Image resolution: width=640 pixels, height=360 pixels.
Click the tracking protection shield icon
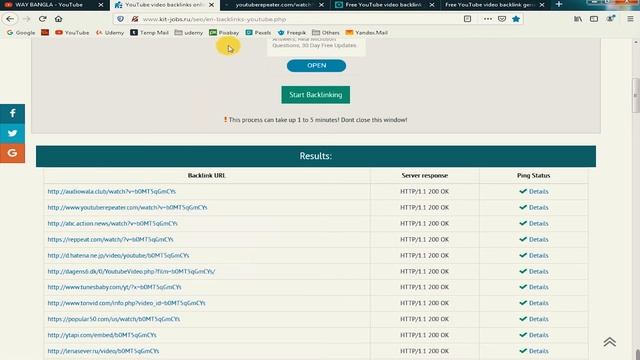pos(120,19)
